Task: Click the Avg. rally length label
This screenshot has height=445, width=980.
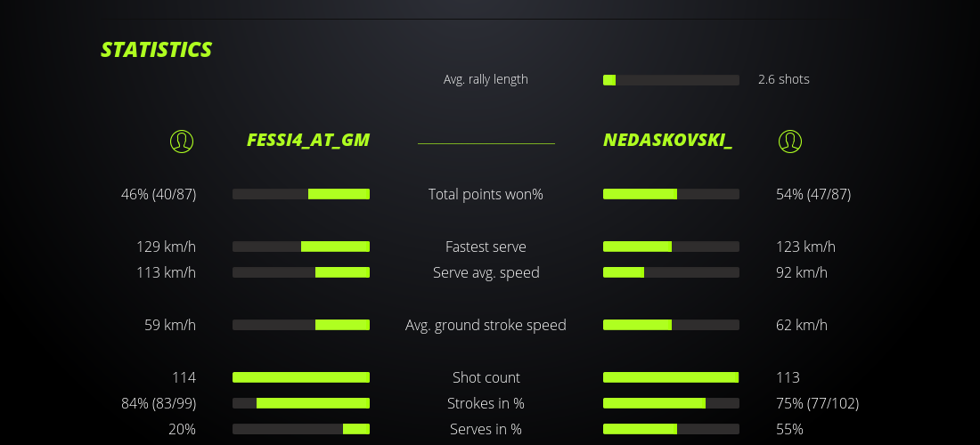Action: pyautogui.click(x=486, y=79)
